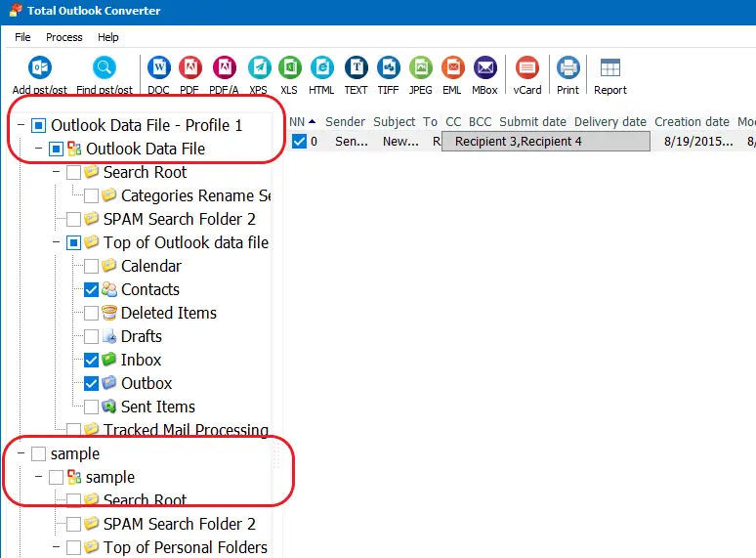Convert to DOC format icon
Viewport: 756px width, 558px height.
(158, 68)
